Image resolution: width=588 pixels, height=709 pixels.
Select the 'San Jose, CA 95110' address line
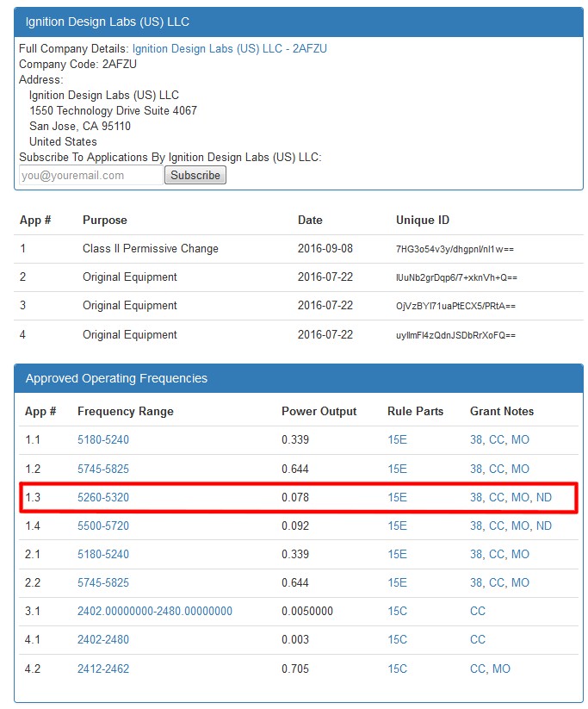coord(80,126)
